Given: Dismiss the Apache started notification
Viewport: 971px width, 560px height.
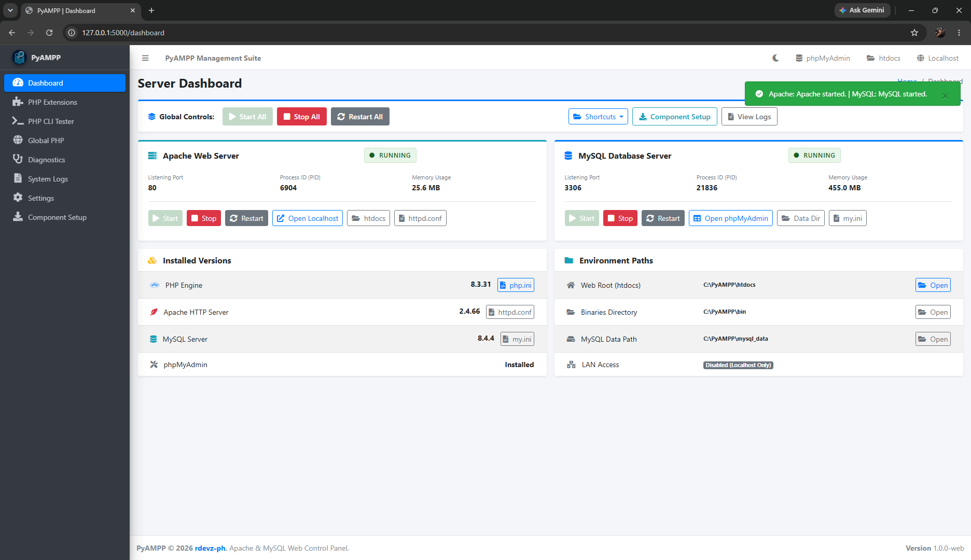Looking at the screenshot, I should [x=945, y=96].
